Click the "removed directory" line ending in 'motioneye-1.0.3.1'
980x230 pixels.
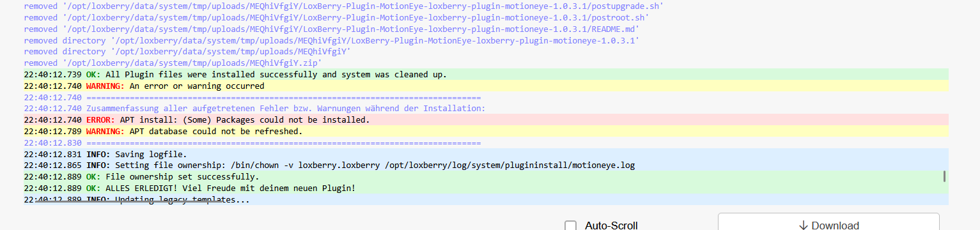point(332,40)
